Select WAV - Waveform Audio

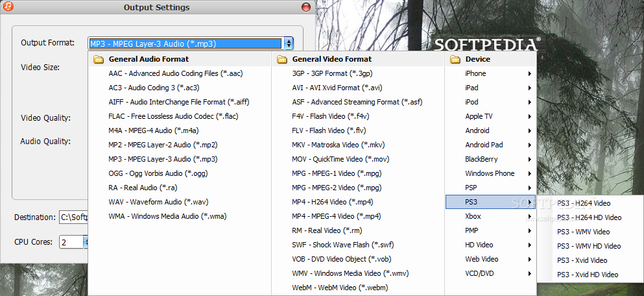click(x=158, y=202)
